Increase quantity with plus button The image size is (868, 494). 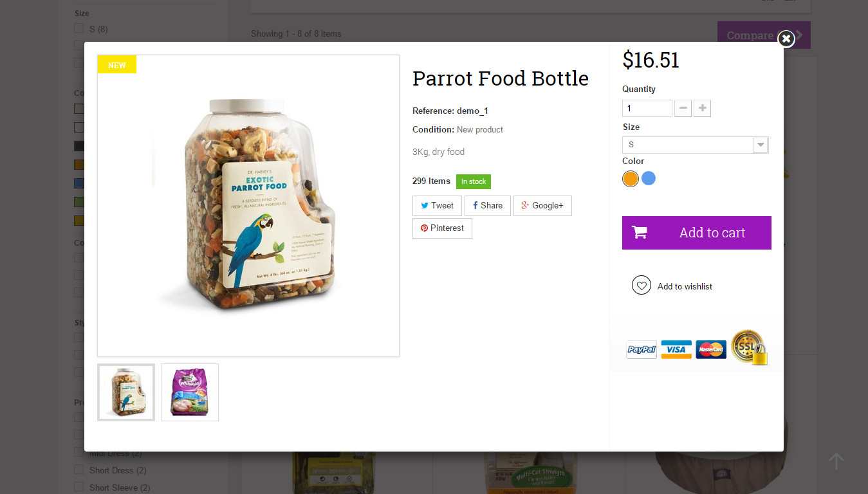coord(702,109)
